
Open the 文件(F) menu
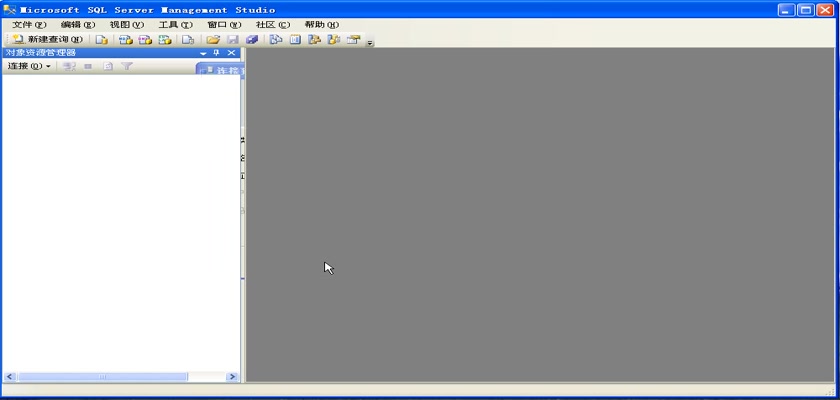[x=29, y=25]
